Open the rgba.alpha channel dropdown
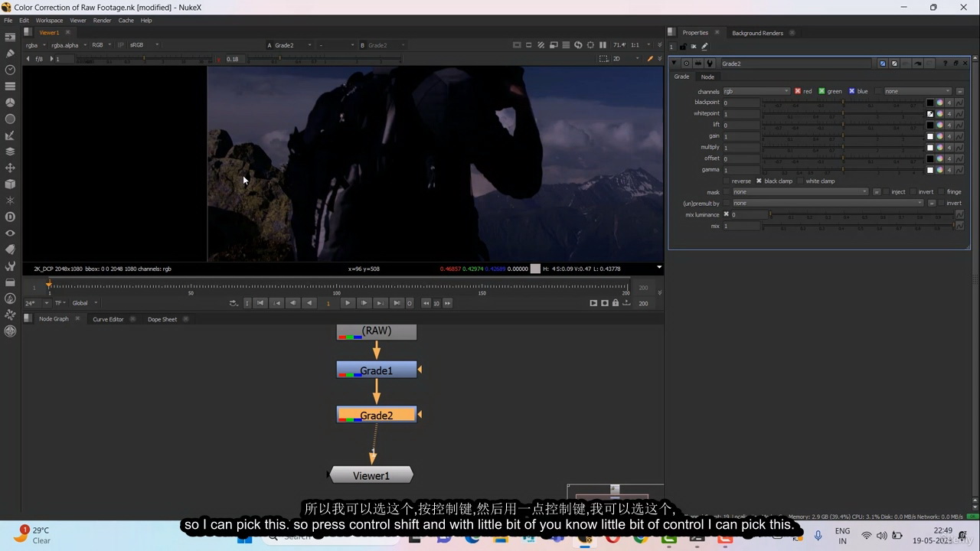The image size is (980, 551). [68, 45]
